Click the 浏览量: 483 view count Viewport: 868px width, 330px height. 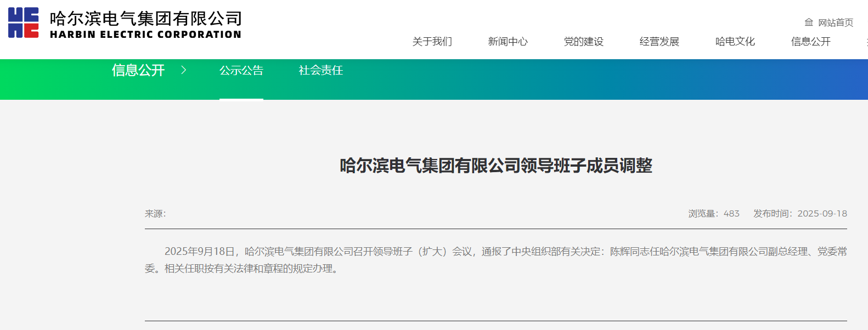tap(714, 214)
